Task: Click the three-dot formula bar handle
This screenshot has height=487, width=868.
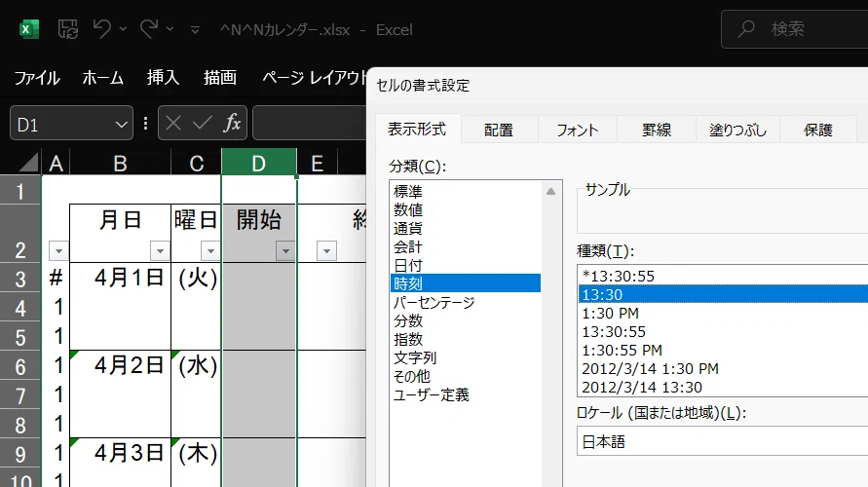Action: [145, 124]
